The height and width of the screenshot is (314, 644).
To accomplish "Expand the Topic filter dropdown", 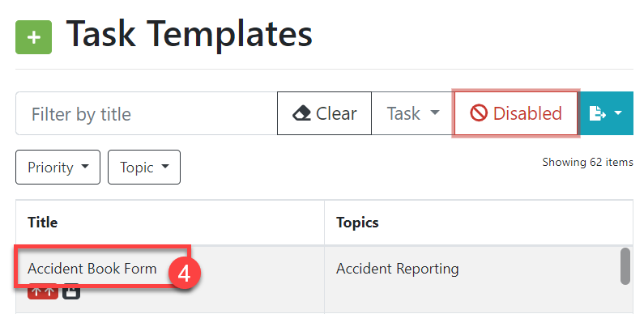I will tap(144, 167).
